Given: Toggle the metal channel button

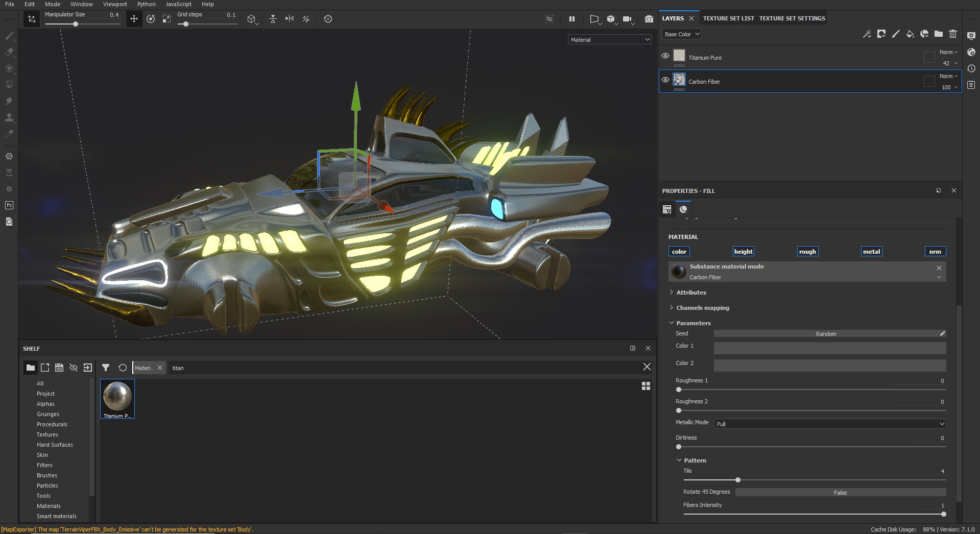Looking at the screenshot, I should [872, 251].
